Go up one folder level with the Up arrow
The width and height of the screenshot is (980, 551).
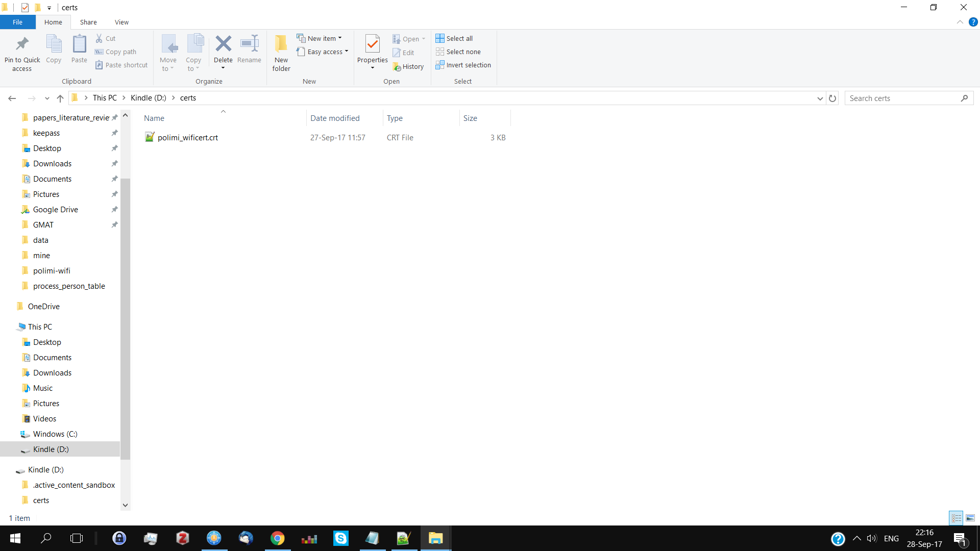pyautogui.click(x=60, y=98)
